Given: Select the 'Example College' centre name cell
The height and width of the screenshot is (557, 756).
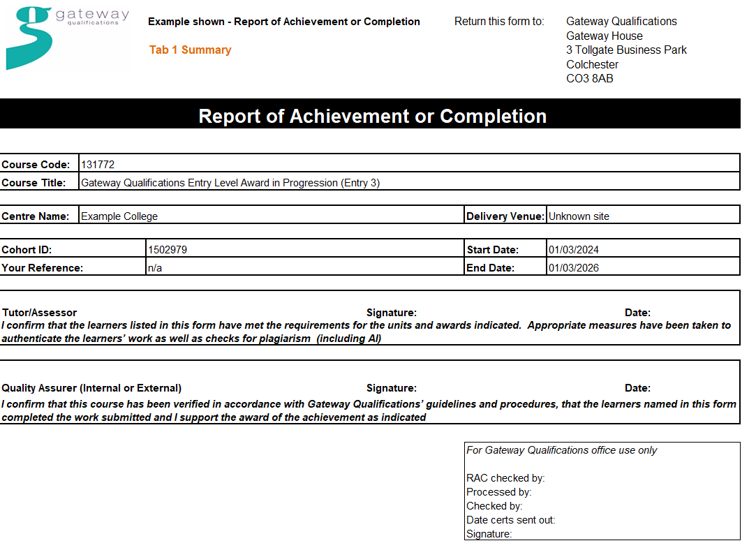Looking at the screenshot, I should tap(271, 214).
